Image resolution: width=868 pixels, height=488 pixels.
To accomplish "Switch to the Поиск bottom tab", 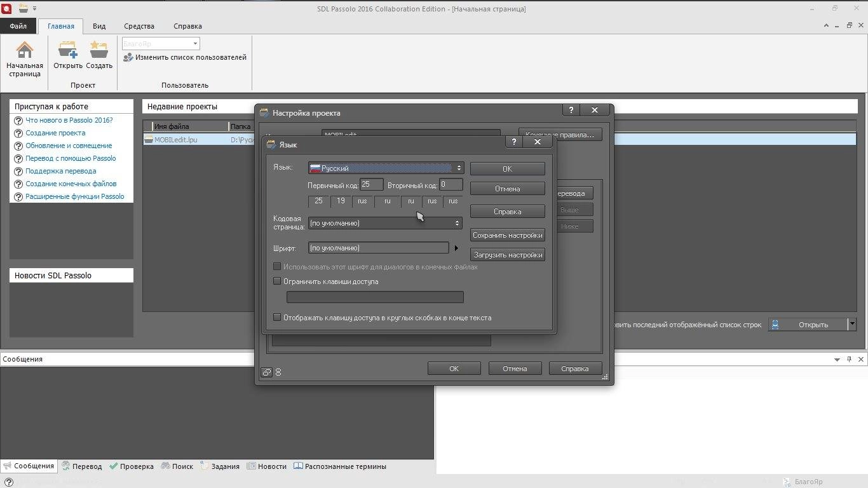I will point(177,466).
